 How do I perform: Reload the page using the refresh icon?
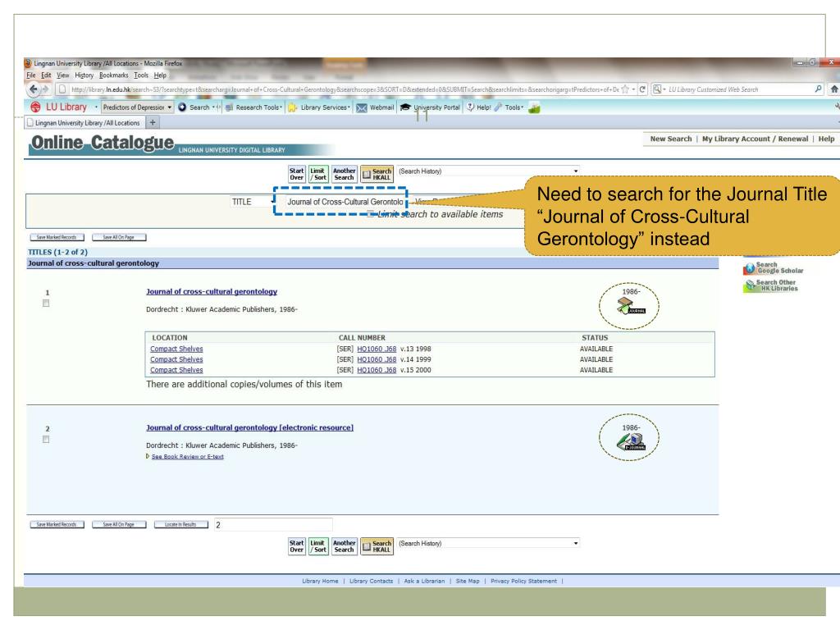pos(642,89)
